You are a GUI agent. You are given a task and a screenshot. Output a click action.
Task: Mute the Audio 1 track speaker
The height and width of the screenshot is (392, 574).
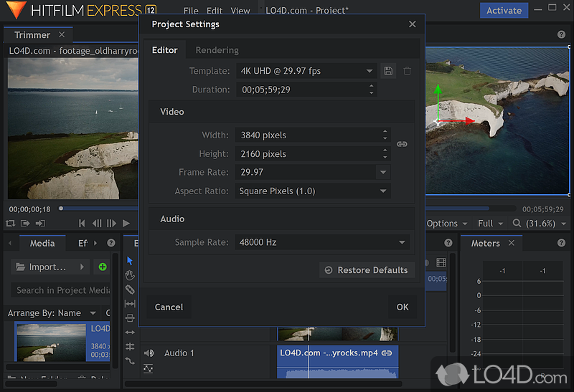click(x=149, y=353)
